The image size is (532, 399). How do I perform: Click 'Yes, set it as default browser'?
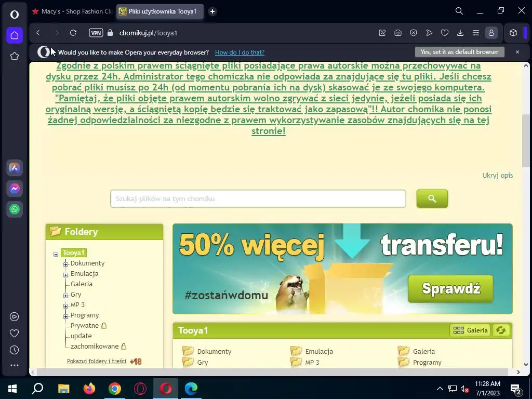(x=459, y=52)
